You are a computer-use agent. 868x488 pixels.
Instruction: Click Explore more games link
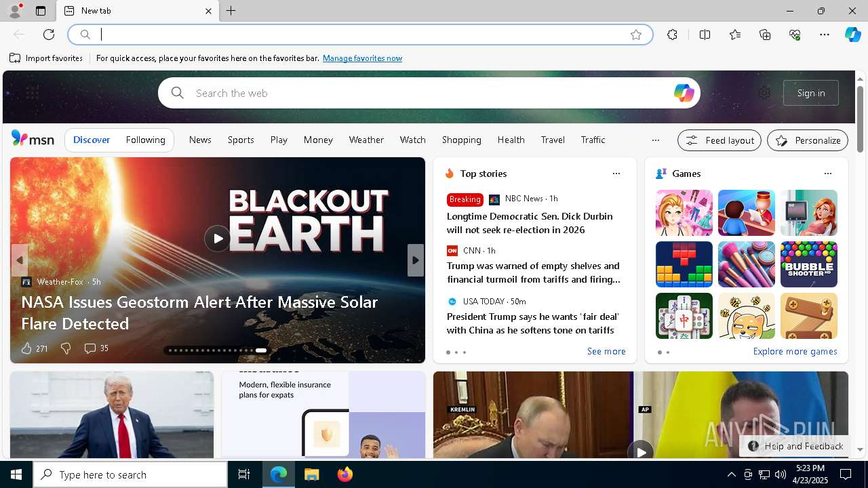[795, 351]
